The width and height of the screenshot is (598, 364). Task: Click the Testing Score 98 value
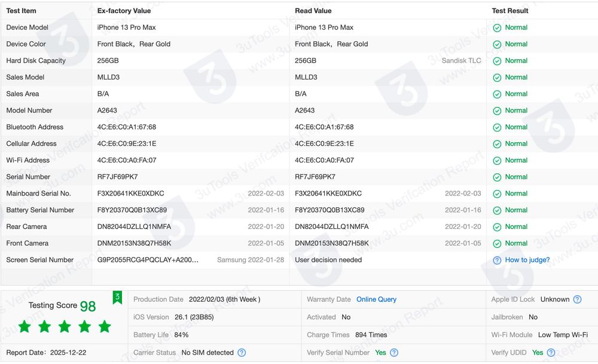tap(88, 306)
